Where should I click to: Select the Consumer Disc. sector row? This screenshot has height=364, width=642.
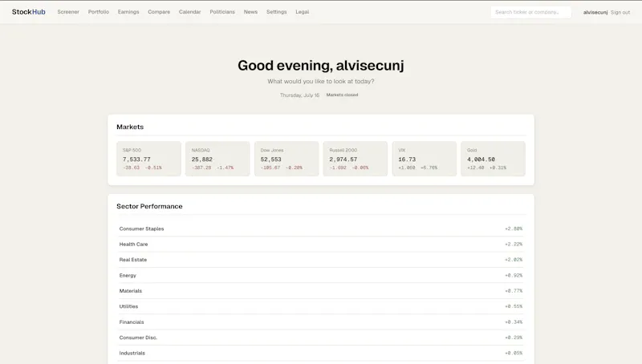(320, 338)
